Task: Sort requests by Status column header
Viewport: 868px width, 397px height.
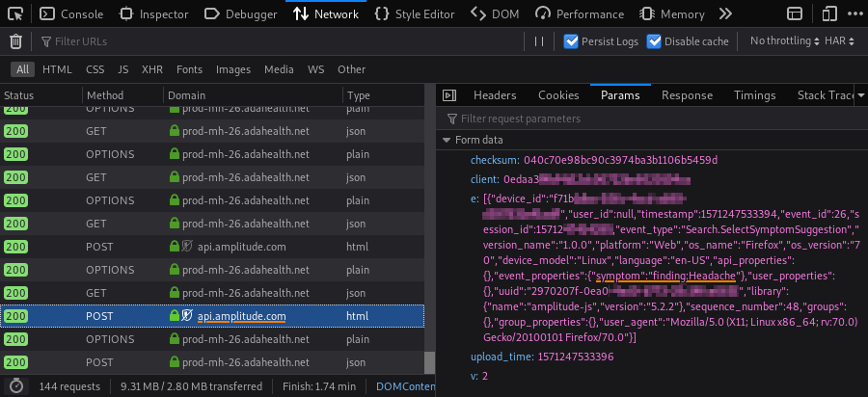Action: click(19, 95)
